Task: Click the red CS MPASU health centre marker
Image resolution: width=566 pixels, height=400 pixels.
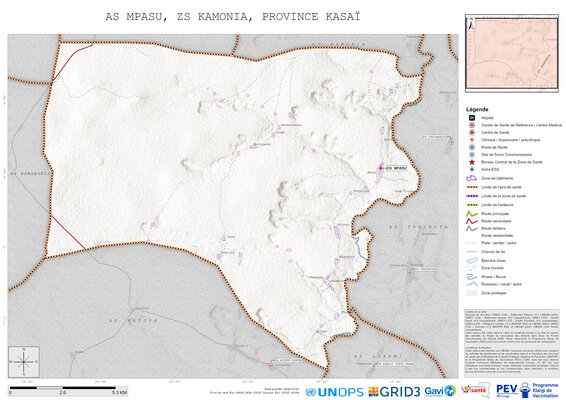Action: tap(380, 168)
